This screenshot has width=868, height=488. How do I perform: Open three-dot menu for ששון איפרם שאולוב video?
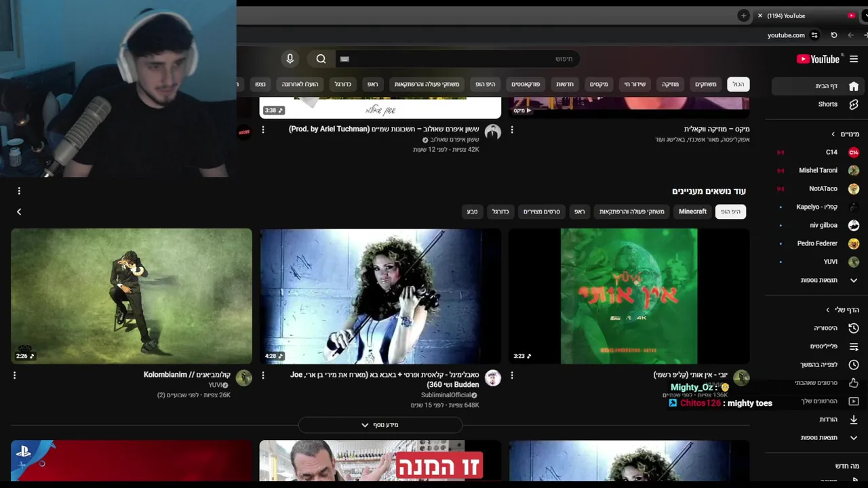(x=263, y=129)
